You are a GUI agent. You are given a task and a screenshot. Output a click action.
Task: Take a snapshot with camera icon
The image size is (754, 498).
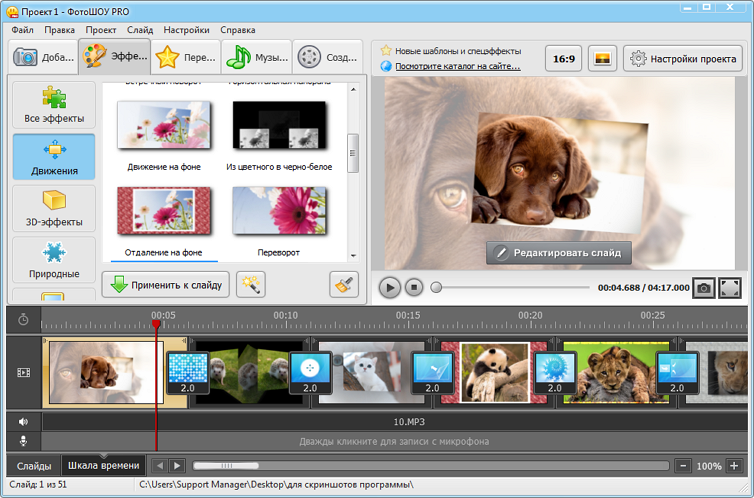(704, 288)
